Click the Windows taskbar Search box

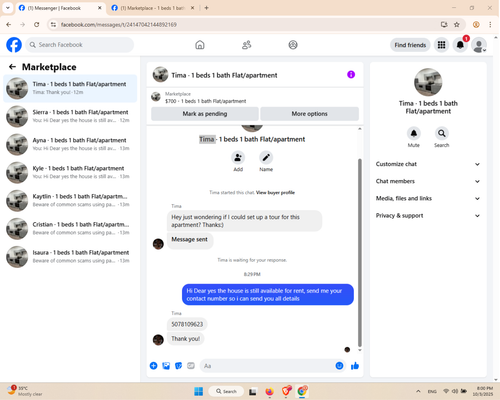pos(226,391)
